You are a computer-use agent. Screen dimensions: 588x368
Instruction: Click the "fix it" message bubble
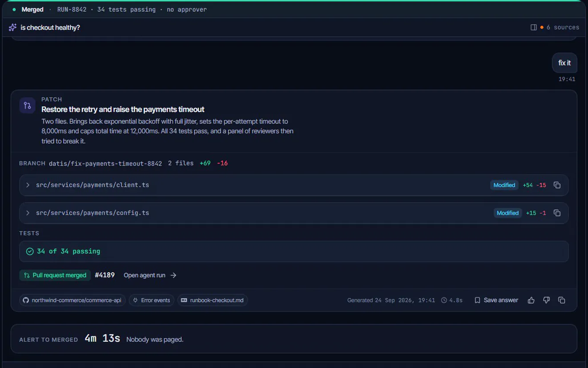pyautogui.click(x=564, y=63)
